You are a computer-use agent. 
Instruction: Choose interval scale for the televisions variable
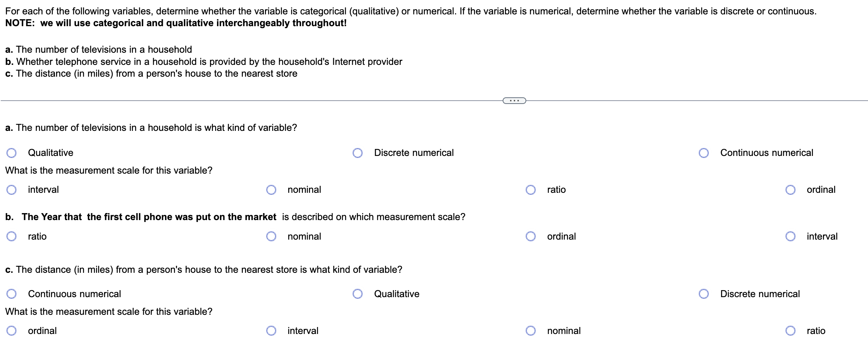click(12, 189)
